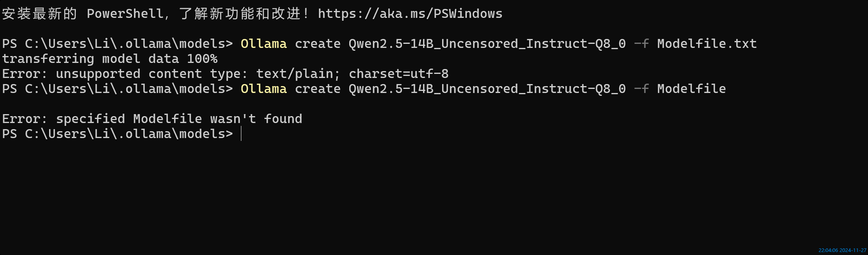Click the Modelfile.txt argument

point(707,44)
